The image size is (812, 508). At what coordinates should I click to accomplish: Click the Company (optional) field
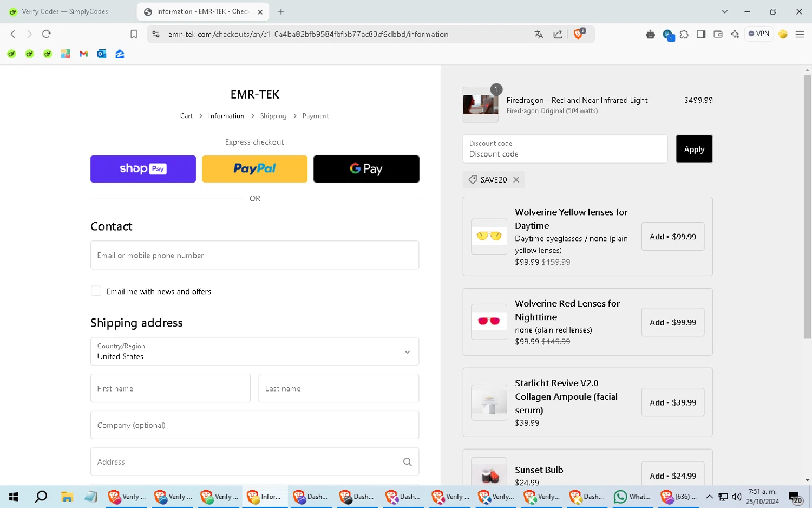tap(254, 425)
